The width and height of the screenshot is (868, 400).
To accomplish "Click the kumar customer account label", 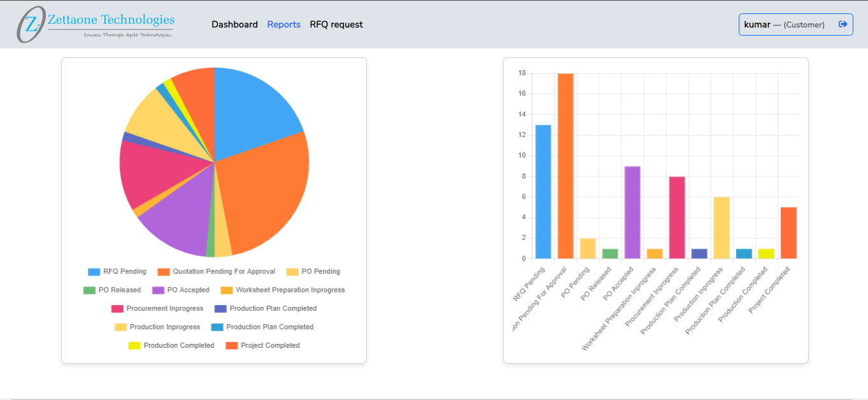I will [x=784, y=24].
